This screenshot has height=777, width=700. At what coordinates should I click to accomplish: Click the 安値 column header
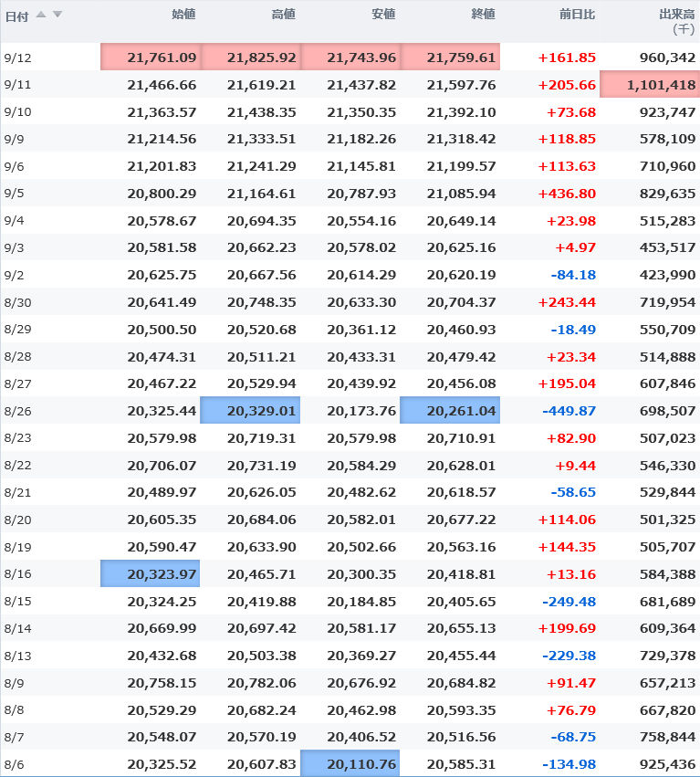[383, 15]
